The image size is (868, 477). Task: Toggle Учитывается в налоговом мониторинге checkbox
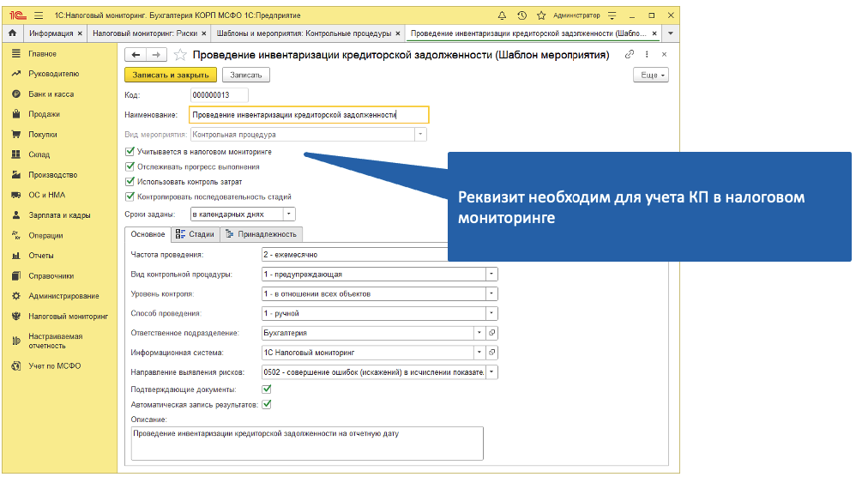coord(130,152)
